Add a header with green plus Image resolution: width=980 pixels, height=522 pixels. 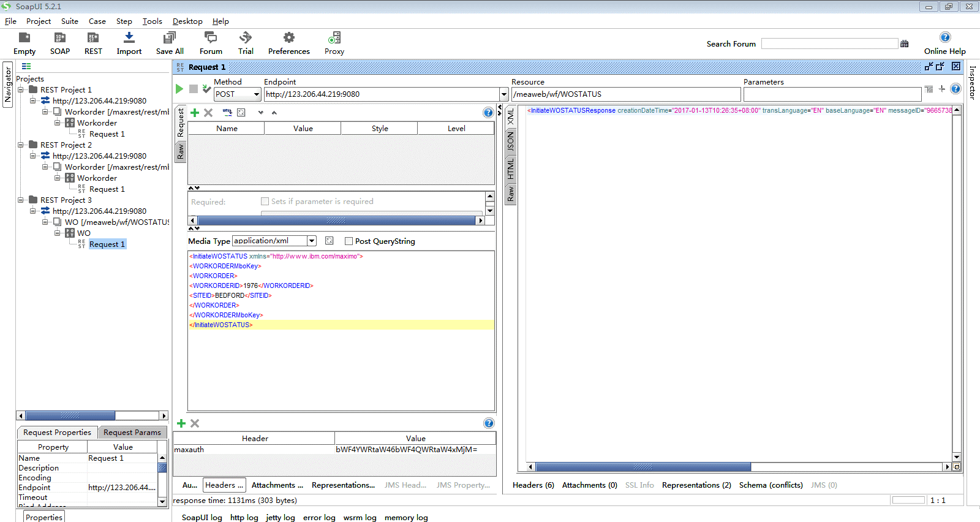click(181, 423)
